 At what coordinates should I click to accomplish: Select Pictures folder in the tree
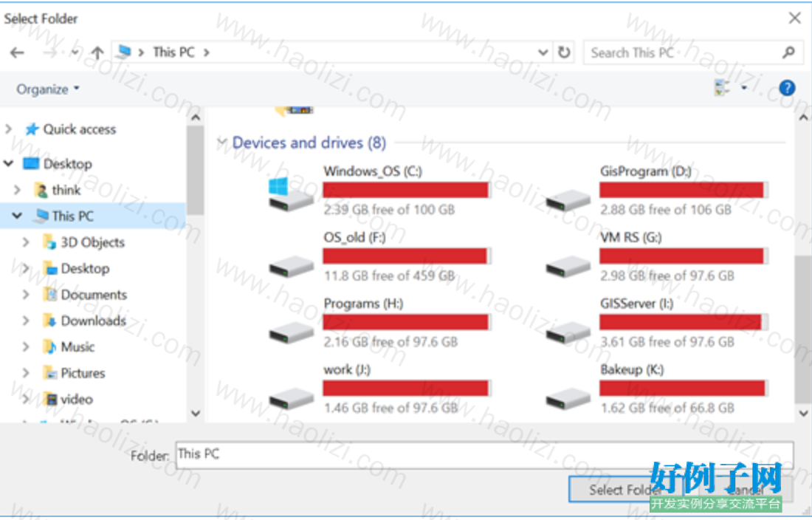point(83,373)
